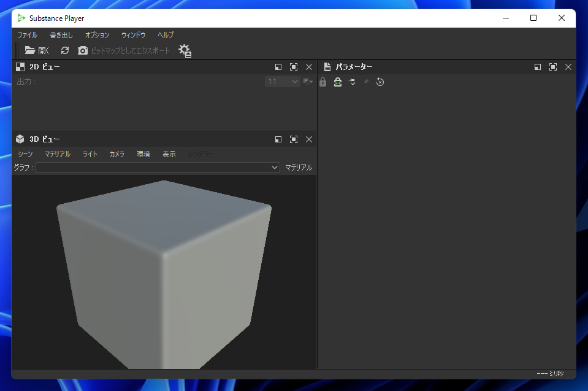Image resolution: width=588 pixels, height=391 pixels.
Task: Open the ファイル menu
Action: tap(28, 35)
